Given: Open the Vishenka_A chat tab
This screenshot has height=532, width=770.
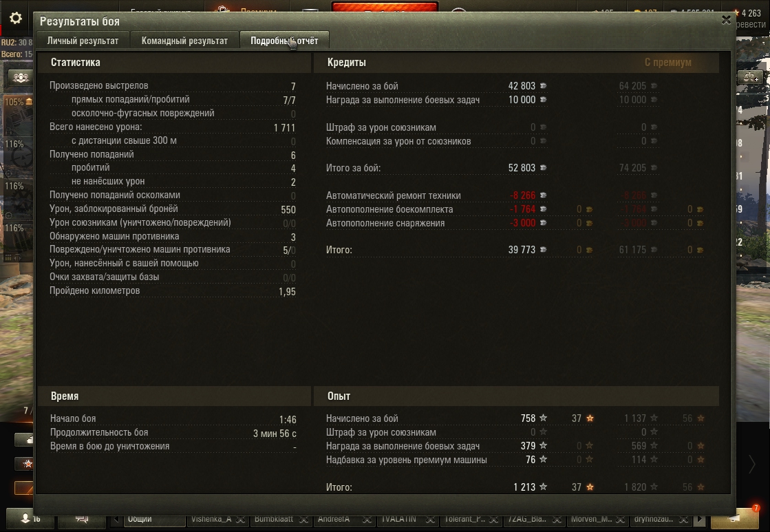Looking at the screenshot, I should pos(211,519).
